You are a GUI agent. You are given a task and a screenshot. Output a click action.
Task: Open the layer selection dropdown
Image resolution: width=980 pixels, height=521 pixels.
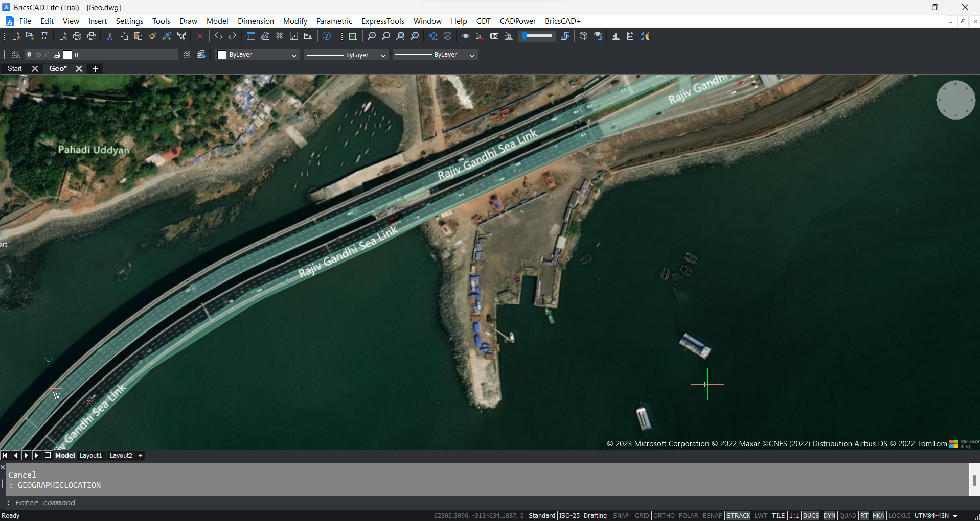click(172, 54)
